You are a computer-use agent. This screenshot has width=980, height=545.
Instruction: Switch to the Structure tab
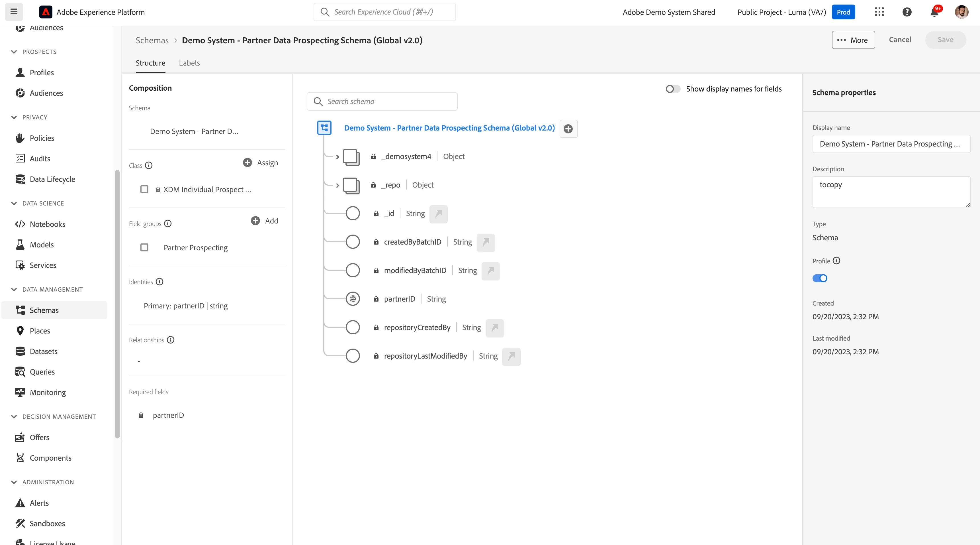tap(150, 63)
